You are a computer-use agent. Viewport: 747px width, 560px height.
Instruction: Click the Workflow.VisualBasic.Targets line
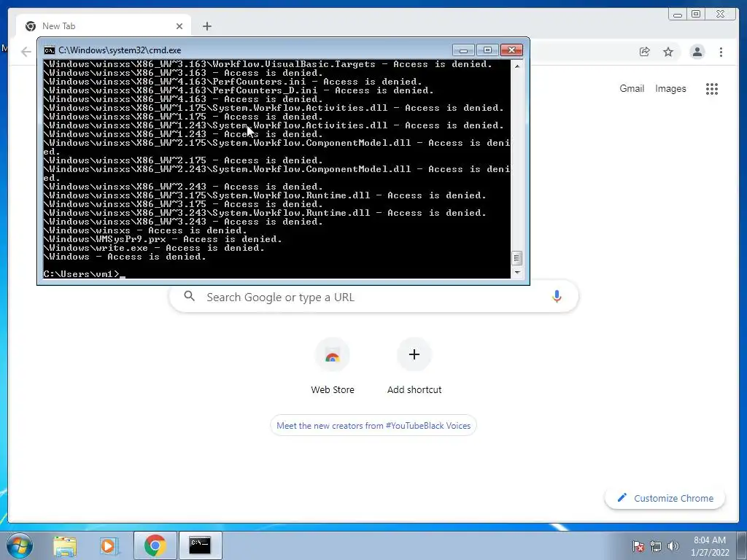[267, 64]
